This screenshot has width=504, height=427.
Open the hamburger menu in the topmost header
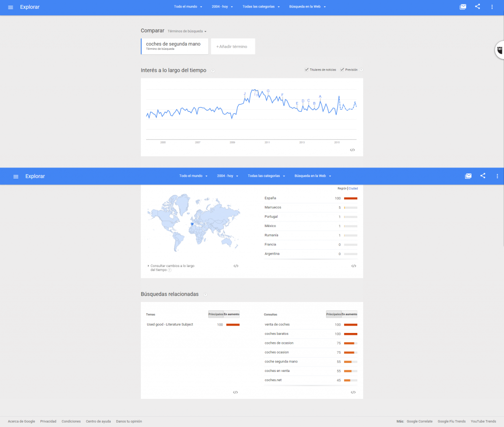tap(10, 7)
